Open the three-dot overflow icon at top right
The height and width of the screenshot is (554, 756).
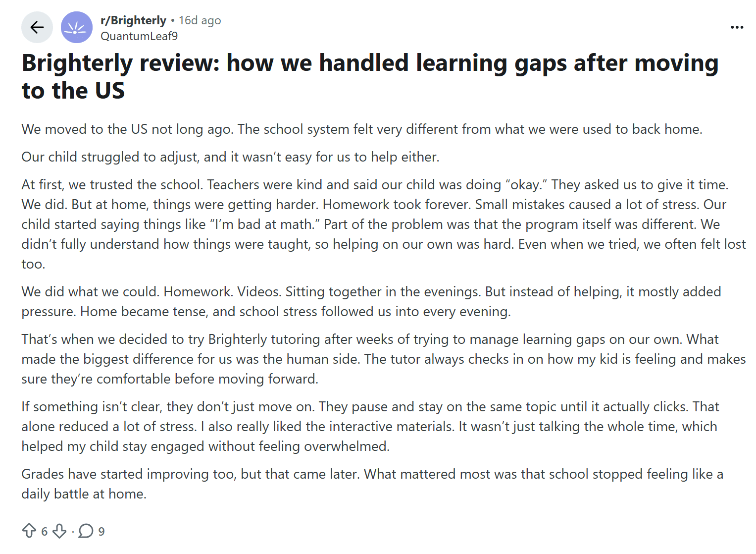[736, 27]
